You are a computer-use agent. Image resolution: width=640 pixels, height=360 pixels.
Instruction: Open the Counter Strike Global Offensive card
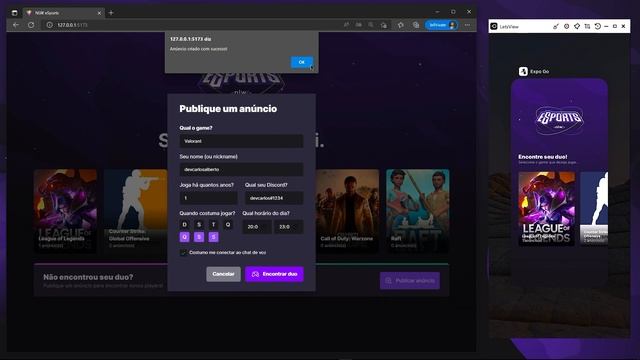(136, 211)
